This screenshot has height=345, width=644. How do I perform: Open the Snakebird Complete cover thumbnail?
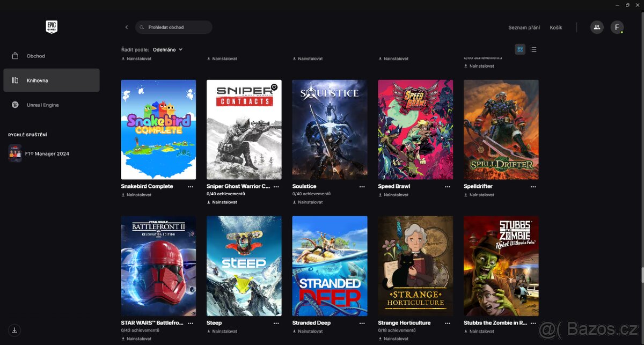[158, 129]
